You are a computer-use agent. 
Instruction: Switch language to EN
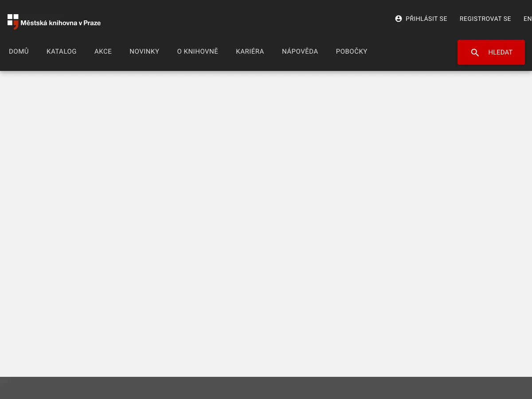[527, 19]
